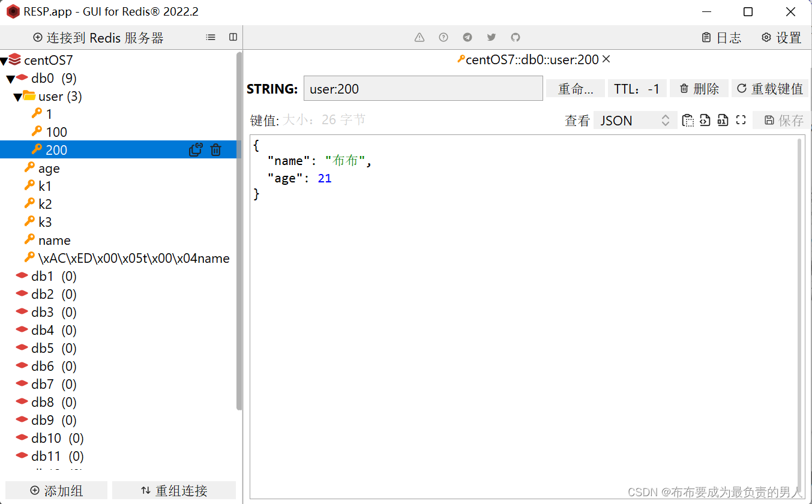Click the 删除 delete key button
812x504 pixels.
(699, 89)
